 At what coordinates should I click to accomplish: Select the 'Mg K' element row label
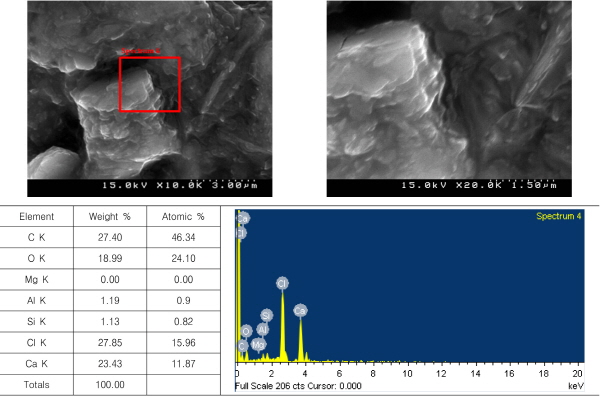37,280
